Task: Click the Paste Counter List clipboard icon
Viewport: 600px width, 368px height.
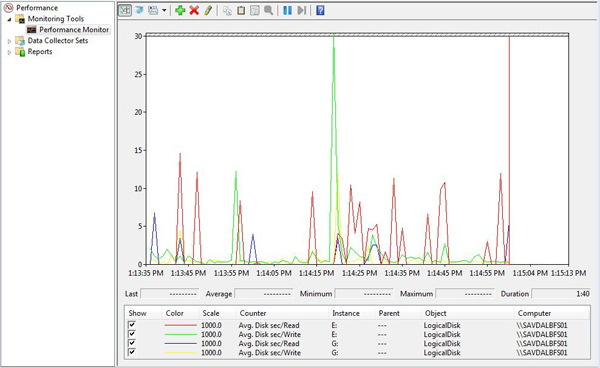Action: point(241,10)
